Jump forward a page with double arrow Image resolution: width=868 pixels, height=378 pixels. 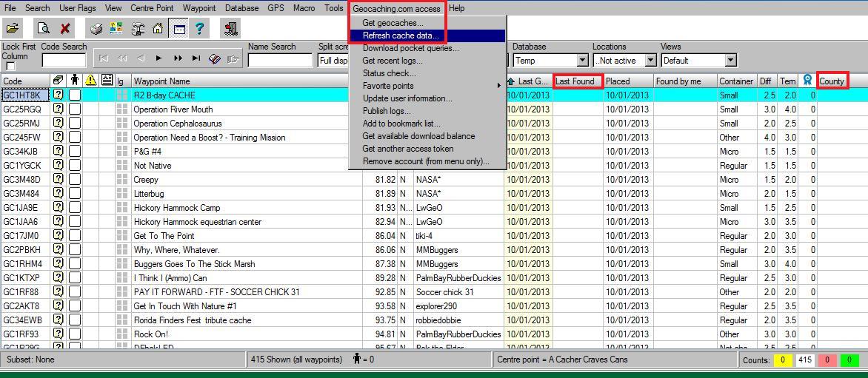pos(178,58)
